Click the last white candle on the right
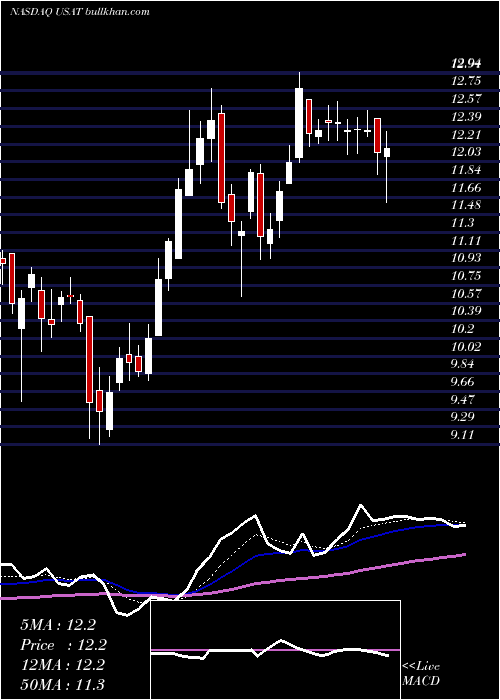This screenshot has width=500, height=700. coord(387,153)
